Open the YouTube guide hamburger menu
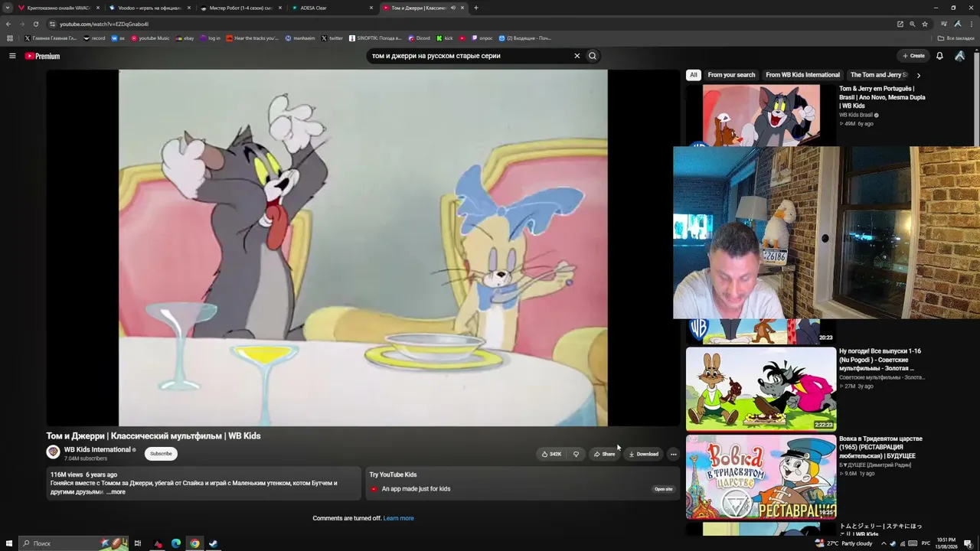The image size is (980, 551). pos(12,56)
